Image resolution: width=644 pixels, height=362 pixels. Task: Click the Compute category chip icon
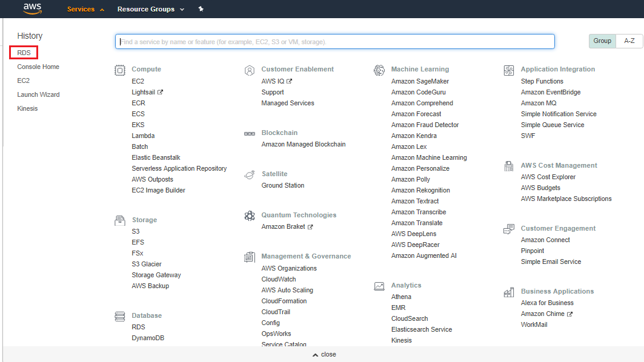point(120,70)
